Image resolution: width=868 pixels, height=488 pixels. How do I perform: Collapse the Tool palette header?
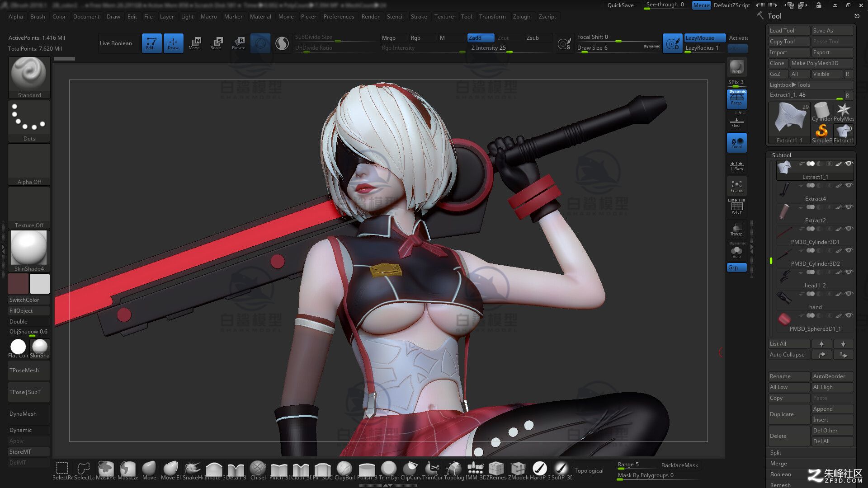pos(774,16)
